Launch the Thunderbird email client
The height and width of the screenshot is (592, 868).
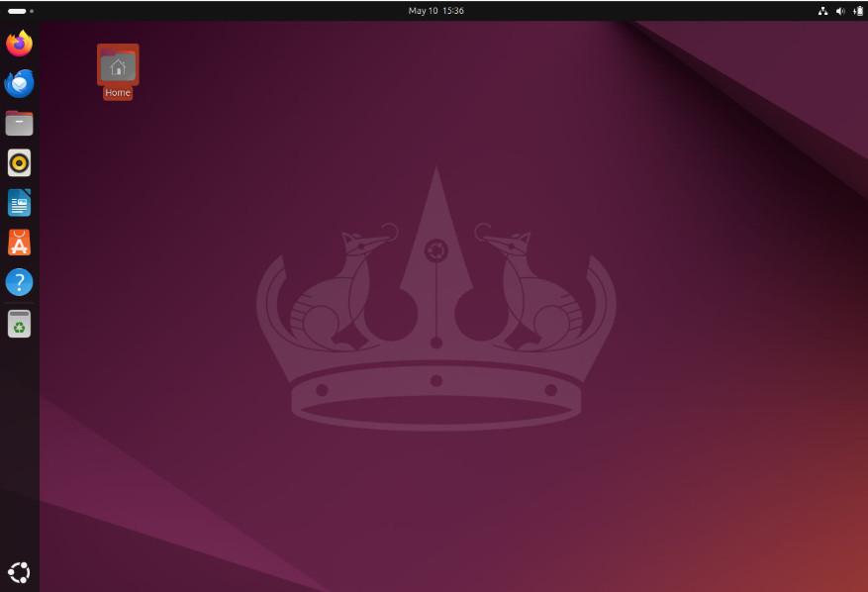coord(18,83)
